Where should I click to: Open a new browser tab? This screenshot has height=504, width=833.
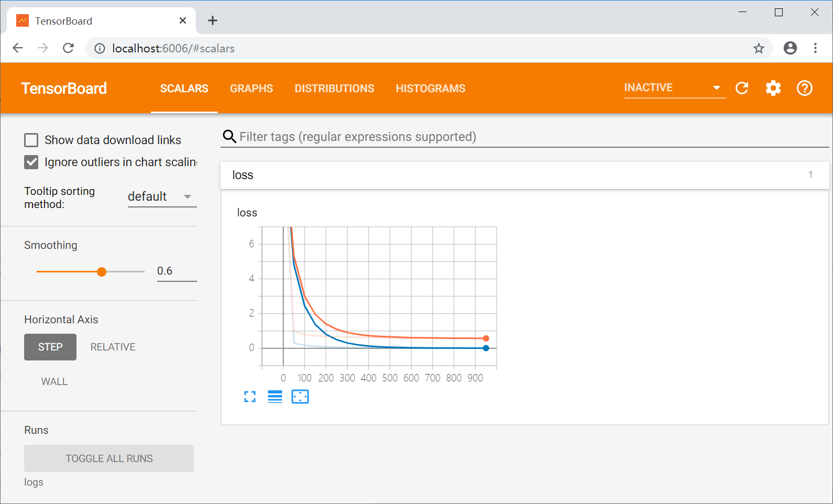213,20
